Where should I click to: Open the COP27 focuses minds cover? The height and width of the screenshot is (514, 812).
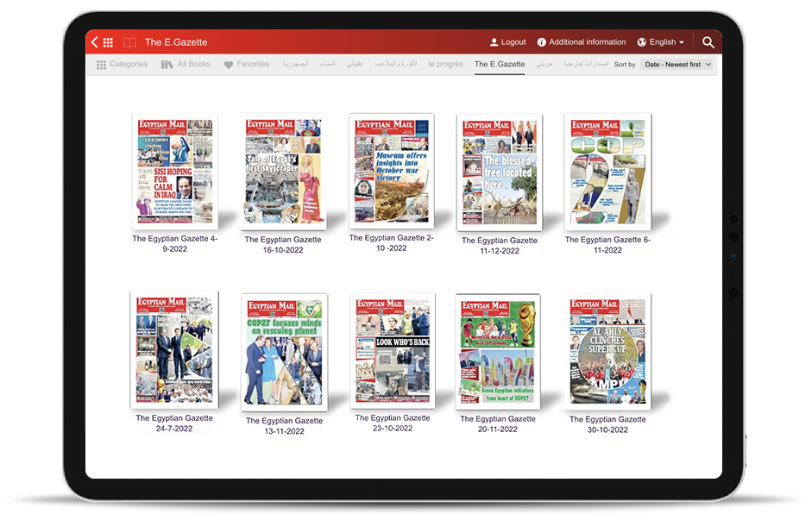click(x=284, y=352)
